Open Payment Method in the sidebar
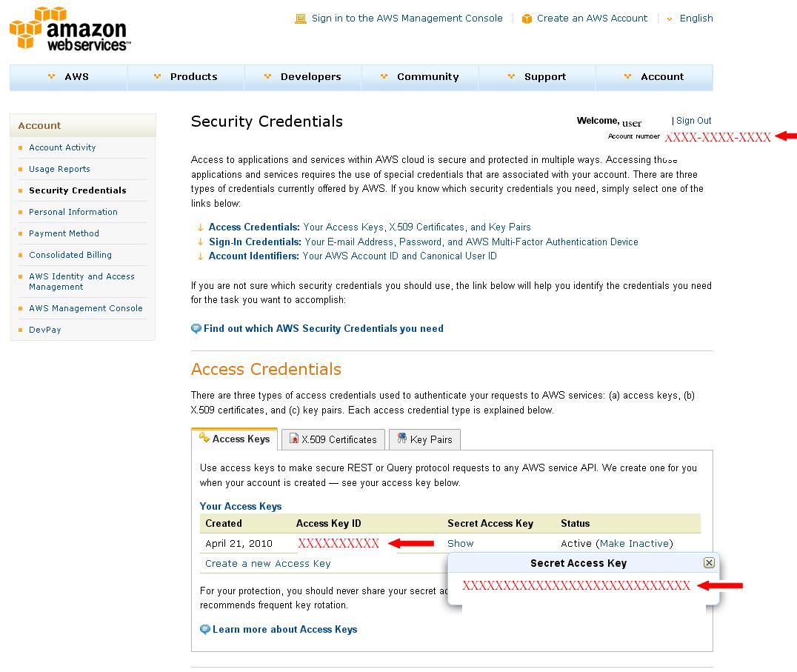The image size is (797, 672). click(64, 233)
